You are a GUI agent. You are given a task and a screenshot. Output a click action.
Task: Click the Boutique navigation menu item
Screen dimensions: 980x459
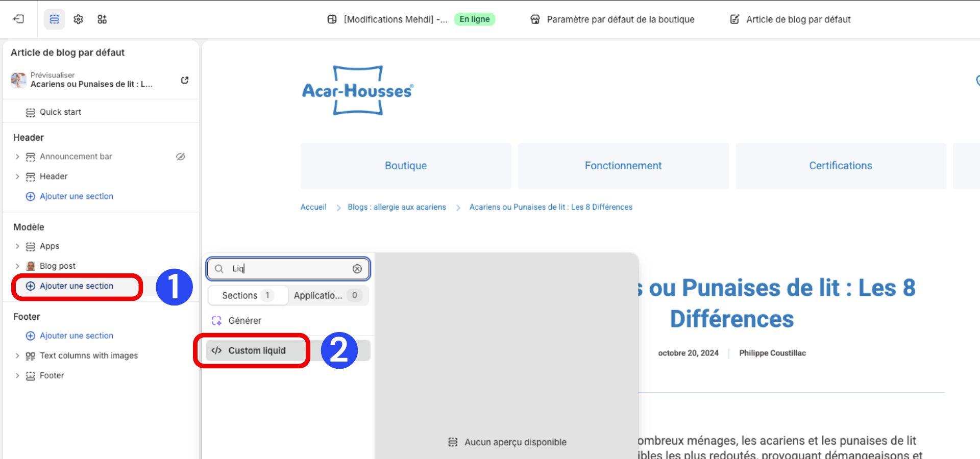pos(406,165)
